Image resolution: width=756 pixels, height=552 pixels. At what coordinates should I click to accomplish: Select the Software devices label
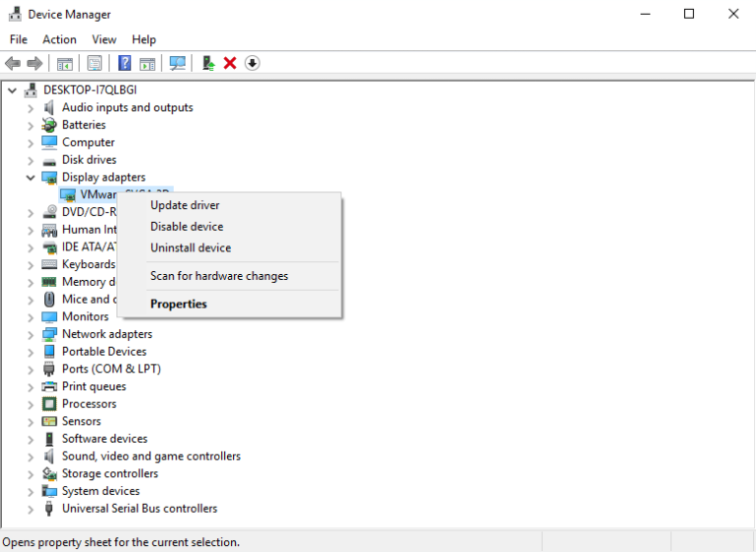click(x=104, y=439)
